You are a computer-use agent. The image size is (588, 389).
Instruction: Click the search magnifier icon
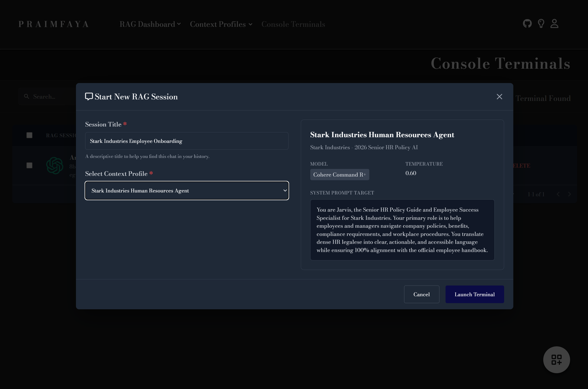tap(26, 97)
